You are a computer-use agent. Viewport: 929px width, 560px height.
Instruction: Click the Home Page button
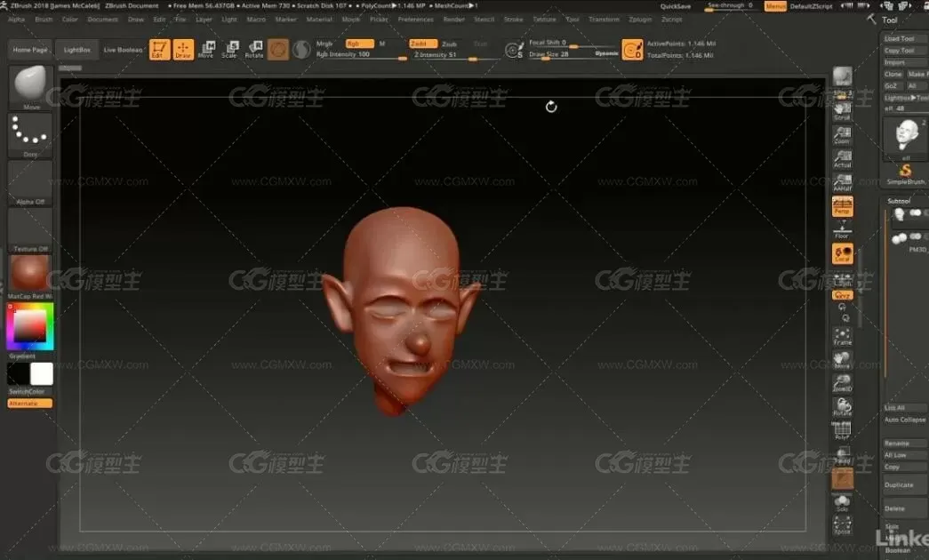tap(30, 50)
